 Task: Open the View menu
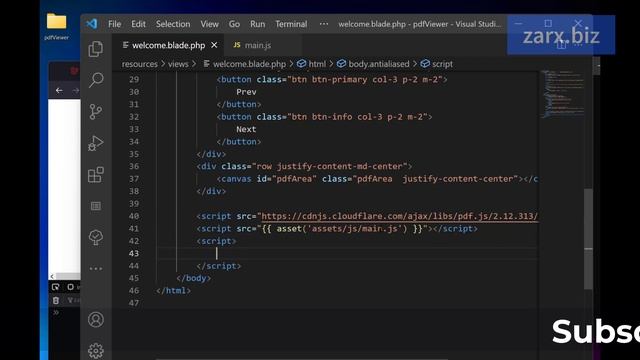209,24
